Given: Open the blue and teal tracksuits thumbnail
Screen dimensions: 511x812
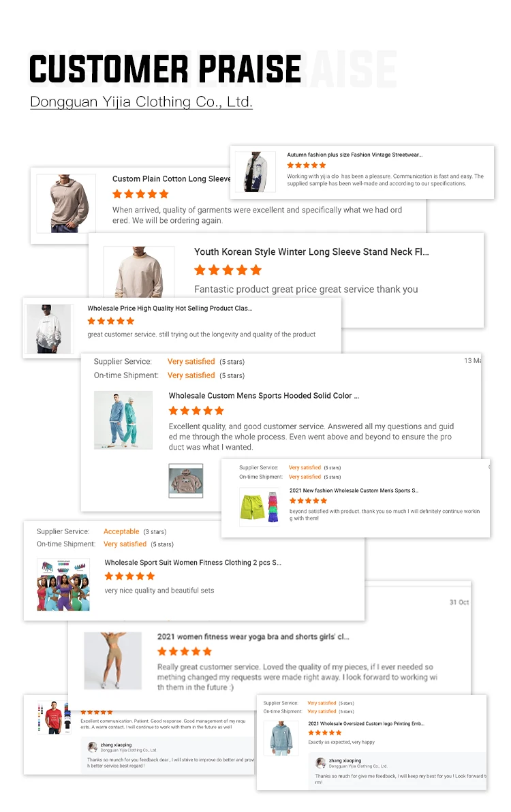Looking at the screenshot, I should click(x=123, y=420).
